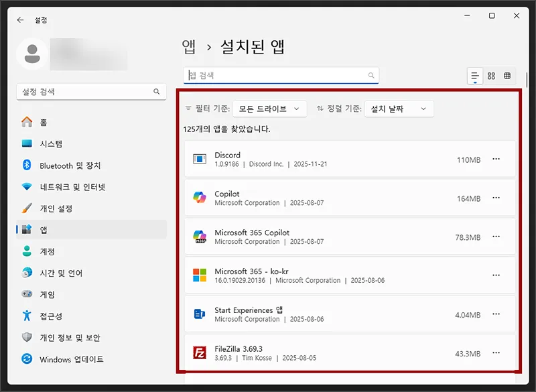Click the Microsoft 365 Copilot icon
Viewport: 536px width, 392px height.
(x=200, y=237)
